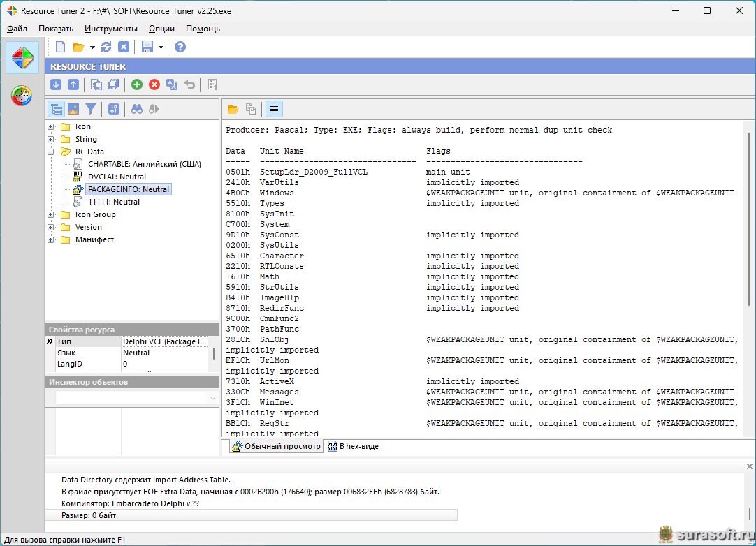
Task: Close the log panel with its small X
Action: point(749,466)
